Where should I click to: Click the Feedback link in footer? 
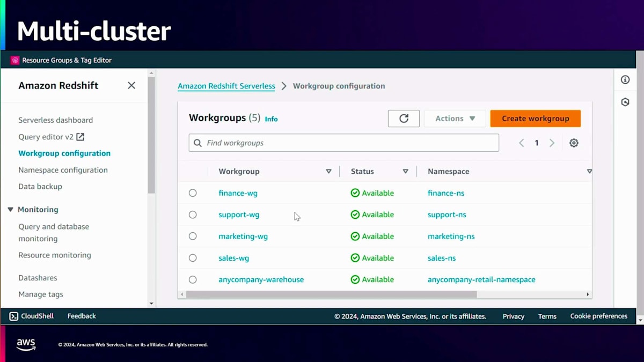[82, 316]
